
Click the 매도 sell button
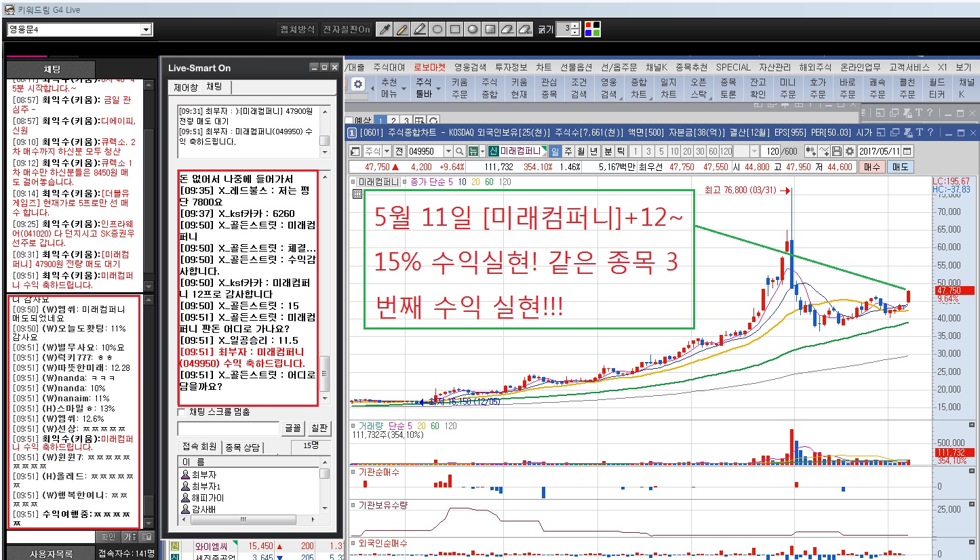899,167
